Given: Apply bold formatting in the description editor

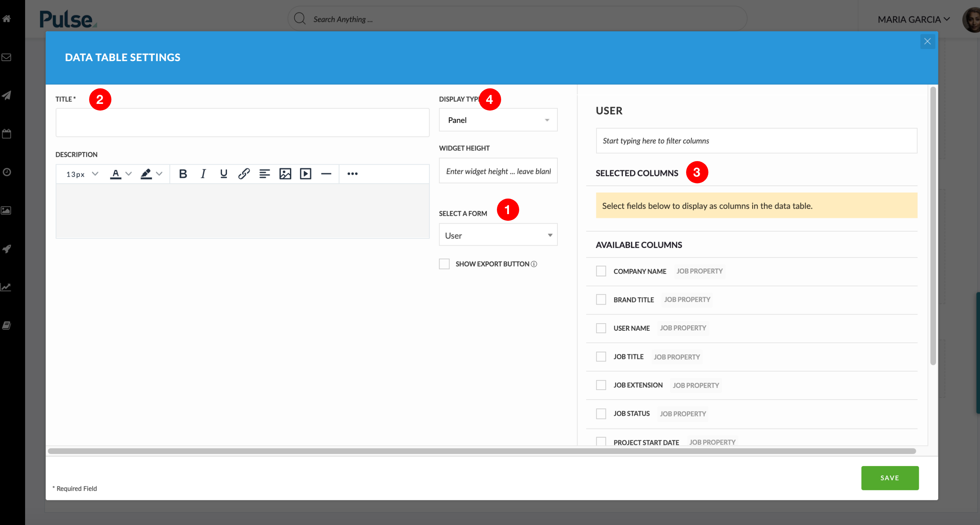Looking at the screenshot, I should [x=183, y=174].
